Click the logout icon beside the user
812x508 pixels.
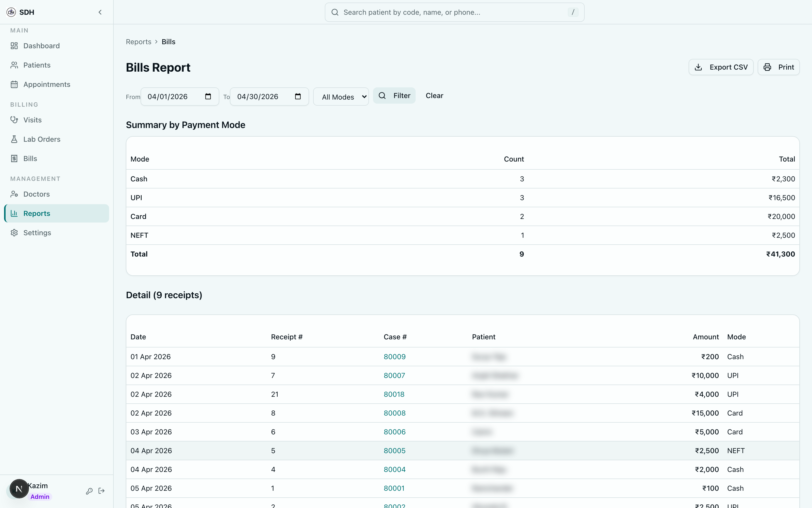click(102, 491)
